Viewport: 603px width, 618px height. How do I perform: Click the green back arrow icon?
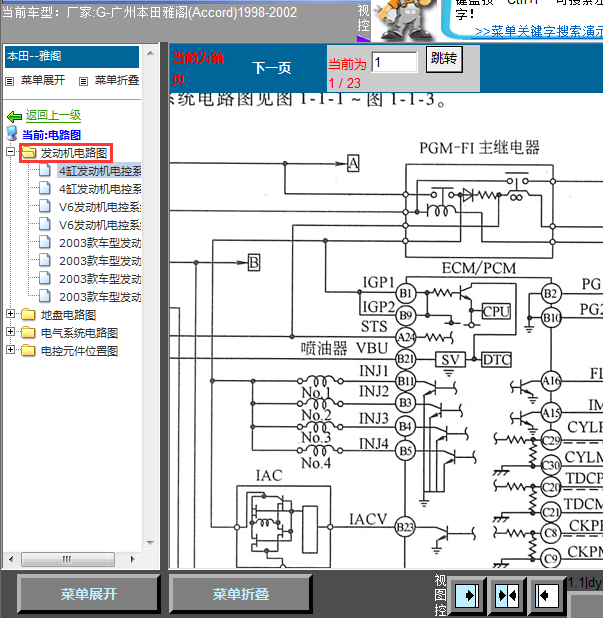(15, 116)
